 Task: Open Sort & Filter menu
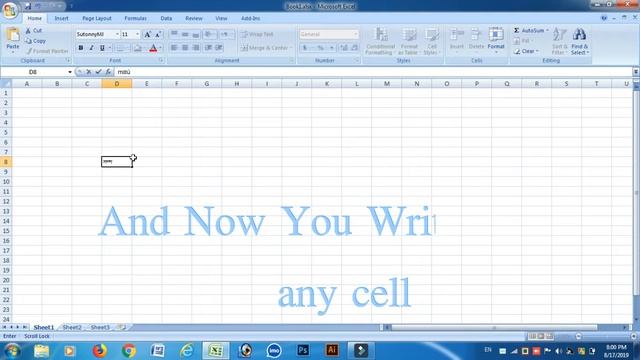pyautogui.click(x=560, y=41)
